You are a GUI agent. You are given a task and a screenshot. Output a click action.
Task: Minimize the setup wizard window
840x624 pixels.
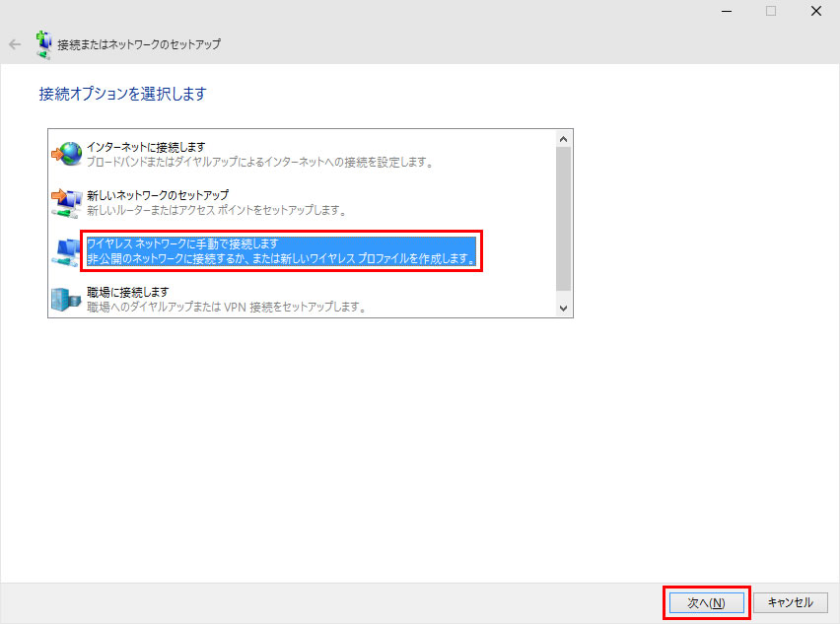727,11
